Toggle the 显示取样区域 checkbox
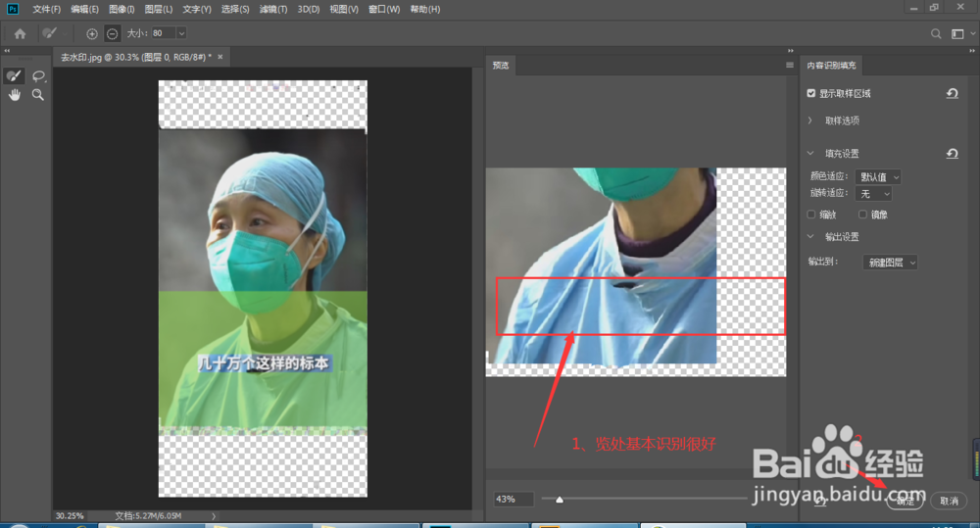This screenshot has width=980, height=528. [x=811, y=93]
